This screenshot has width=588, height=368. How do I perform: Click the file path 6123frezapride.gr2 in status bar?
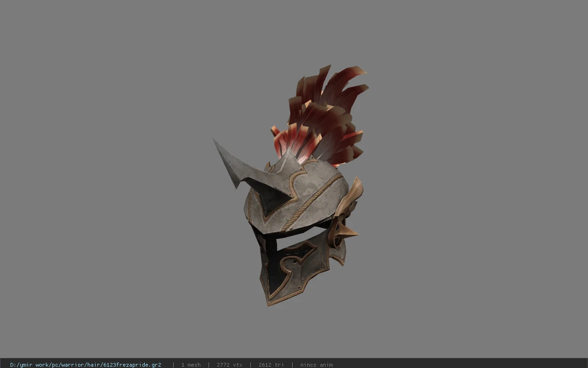click(x=85, y=365)
